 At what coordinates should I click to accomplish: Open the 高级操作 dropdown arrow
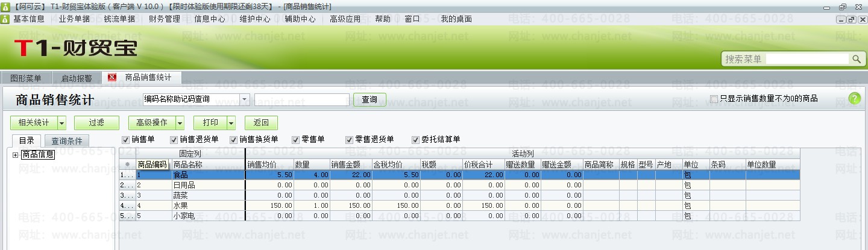click(x=180, y=123)
